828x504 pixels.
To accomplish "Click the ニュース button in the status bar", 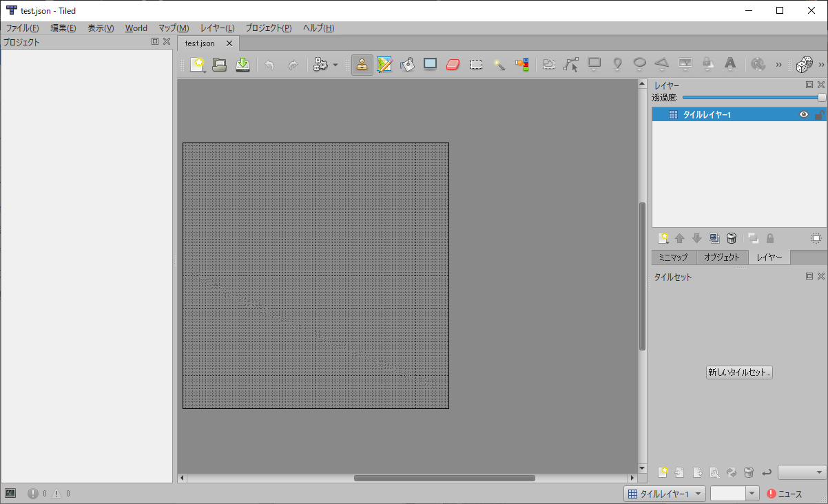I will (x=785, y=494).
